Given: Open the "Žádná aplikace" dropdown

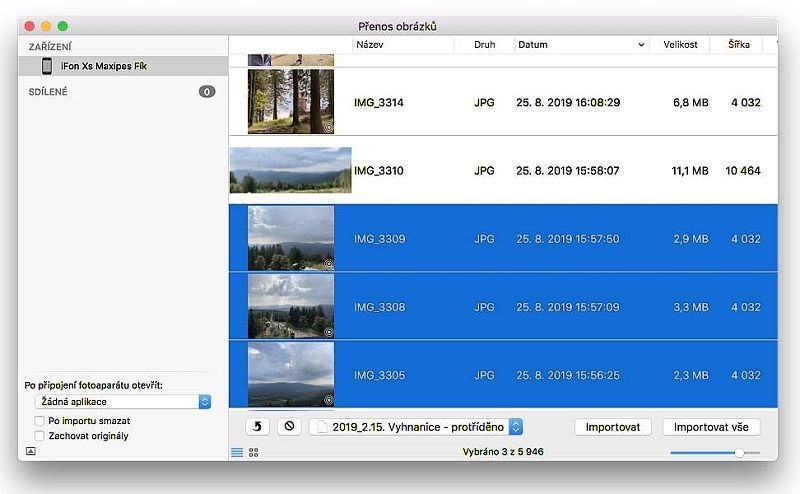Looking at the screenshot, I should 123,402.
